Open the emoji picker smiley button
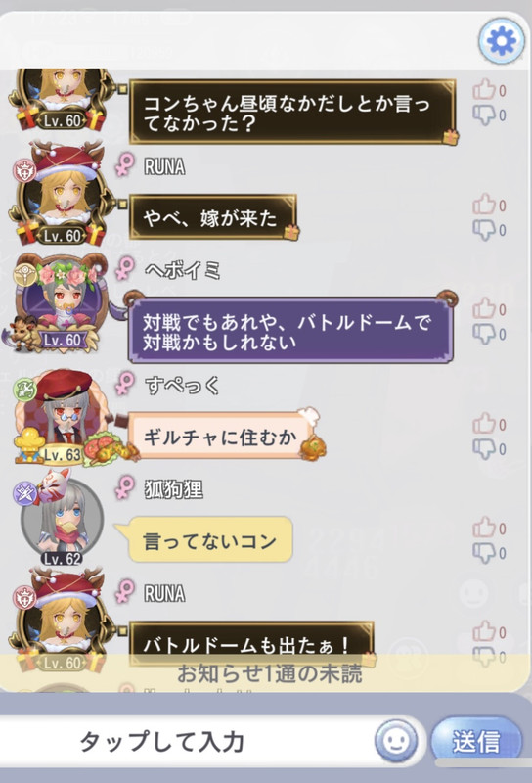Image resolution: width=532 pixels, height=783 pixels. (x=397, y=741)
